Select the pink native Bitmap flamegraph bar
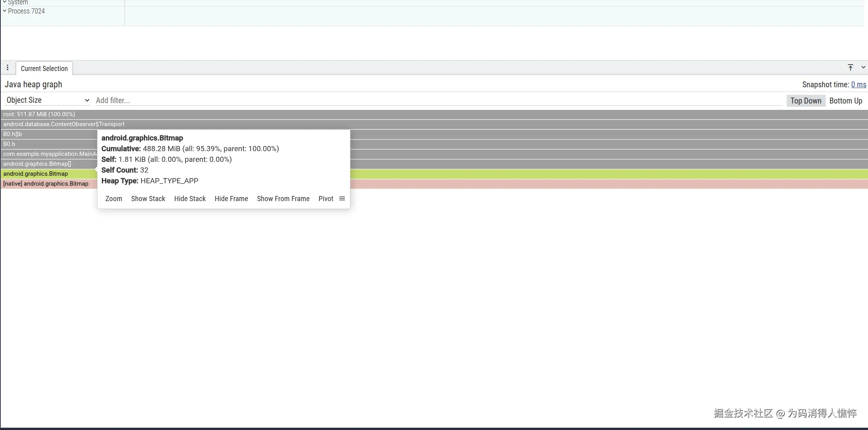 tap(595, 184)
